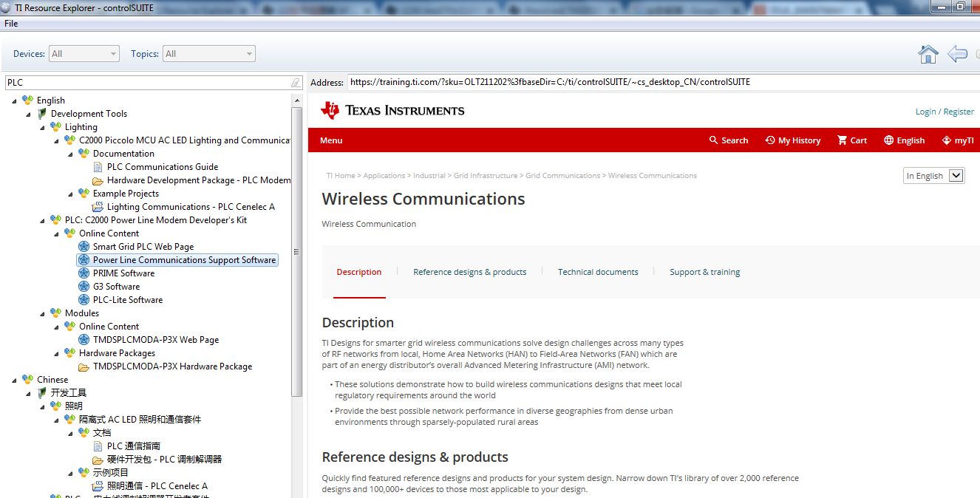Click the document icon of PLC 通信指南
980x498 pixels.
pos(98,446)
